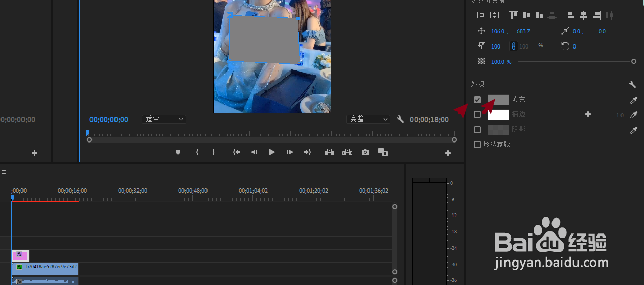Click position Y value 683.7
This screenshot has width=644, height=285.
coord(523,31)
